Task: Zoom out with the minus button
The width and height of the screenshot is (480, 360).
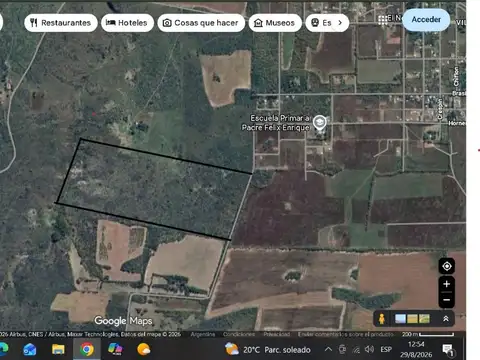Action: pos(447,300)
